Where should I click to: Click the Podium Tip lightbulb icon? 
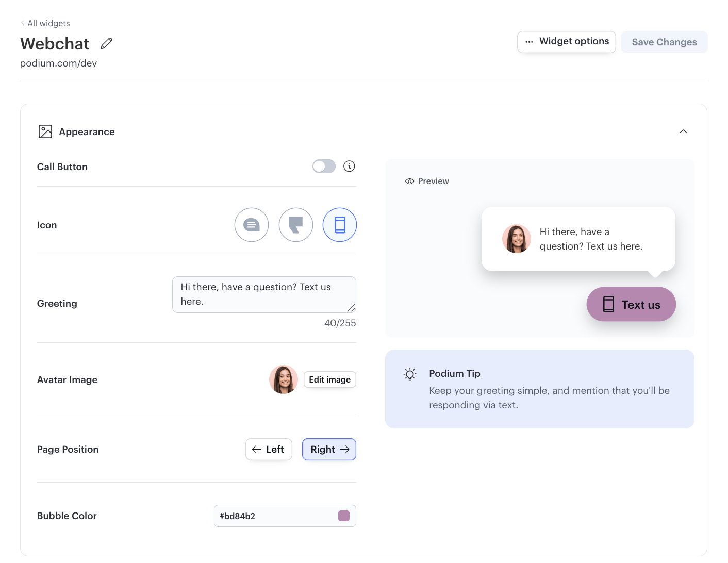click(409, 374)
